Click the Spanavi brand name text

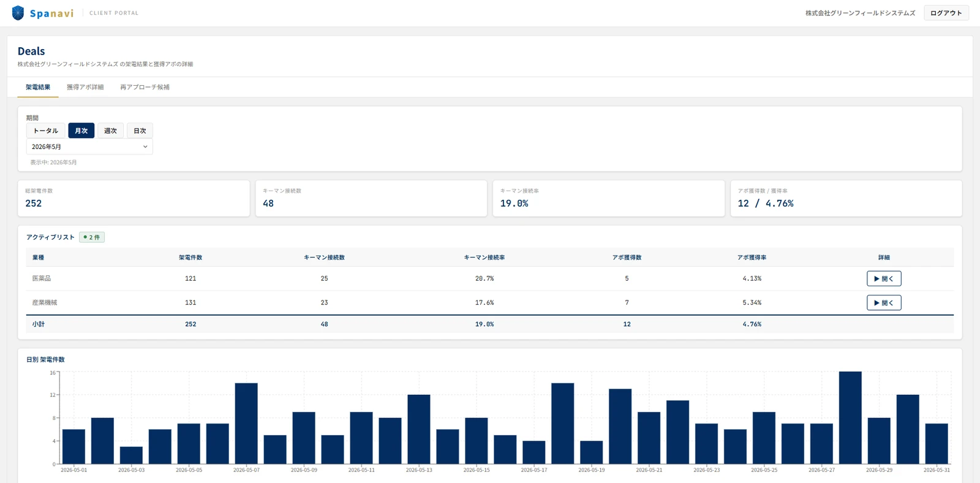pos(51,13)
